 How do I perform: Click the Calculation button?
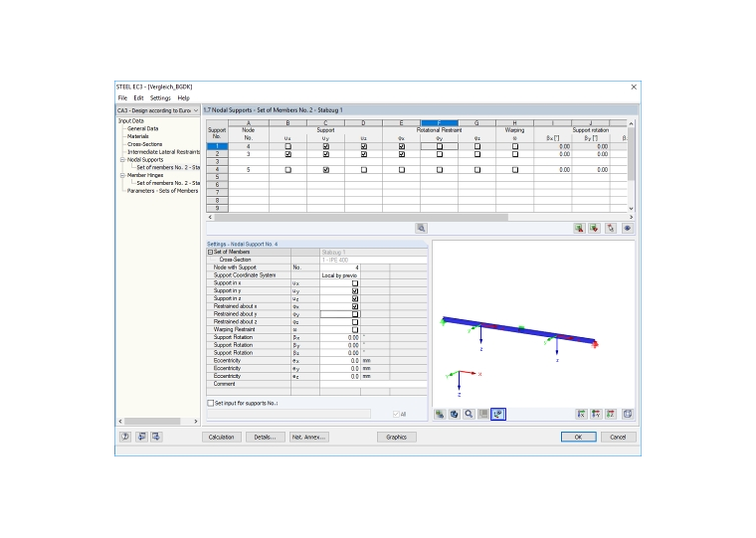221,438
